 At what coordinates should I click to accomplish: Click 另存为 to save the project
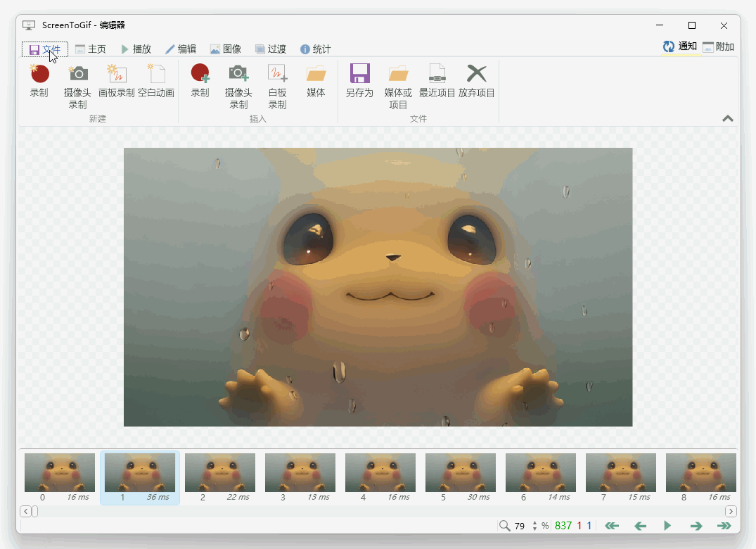[359, 81]
